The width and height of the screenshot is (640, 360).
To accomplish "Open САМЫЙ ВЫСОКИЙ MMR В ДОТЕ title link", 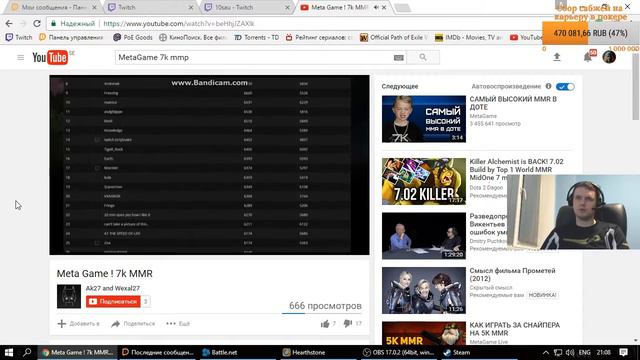I will click(513, 103).
